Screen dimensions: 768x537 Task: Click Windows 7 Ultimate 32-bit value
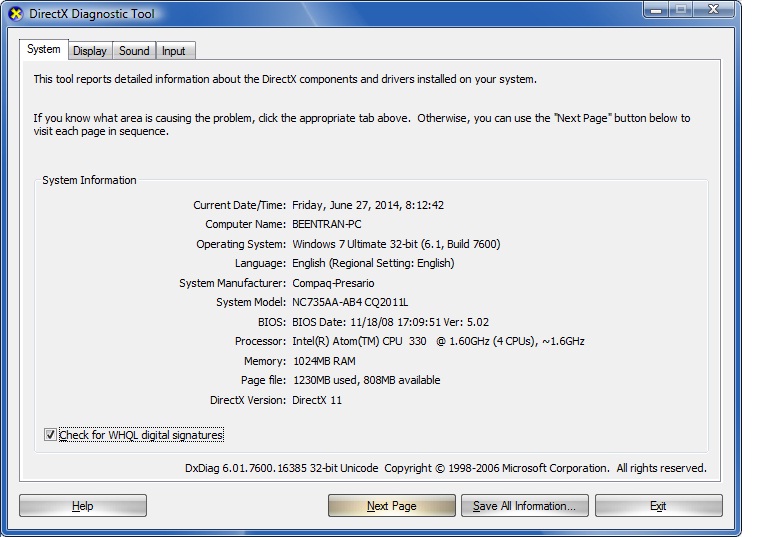[396, 244]
